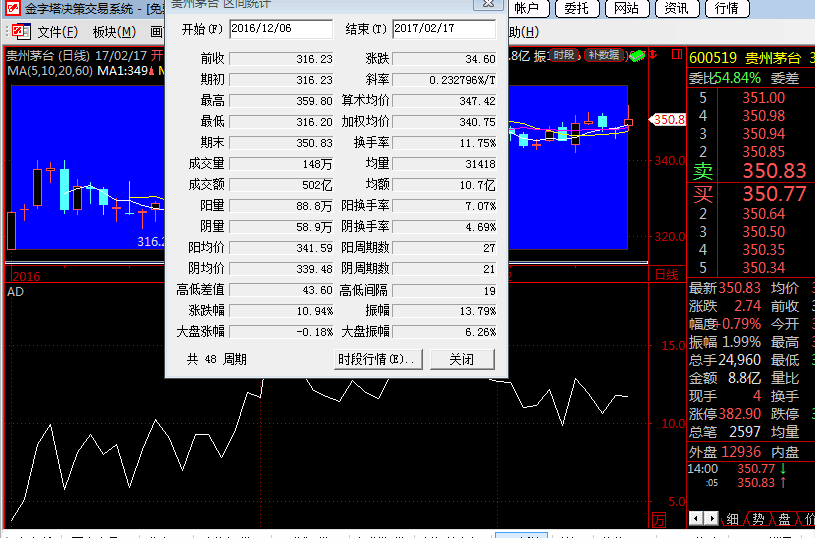Switch to the 细 tab in quote panel
Viewport: 815px width, 538px height.
(732, 519)
